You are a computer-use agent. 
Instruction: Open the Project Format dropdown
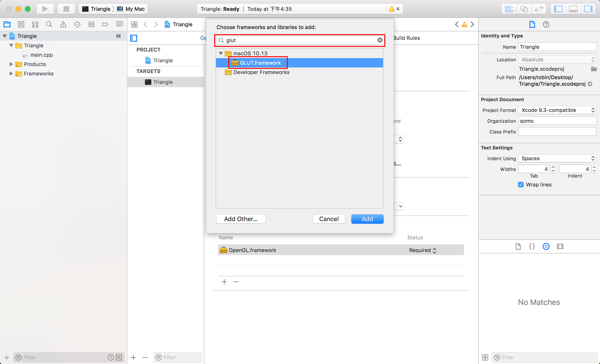click(557, 110)
